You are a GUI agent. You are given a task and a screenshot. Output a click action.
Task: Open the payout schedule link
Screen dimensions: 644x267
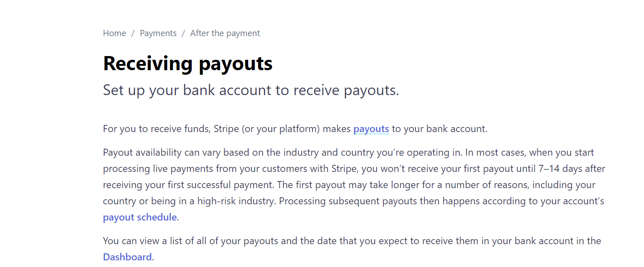pos(140,217)
